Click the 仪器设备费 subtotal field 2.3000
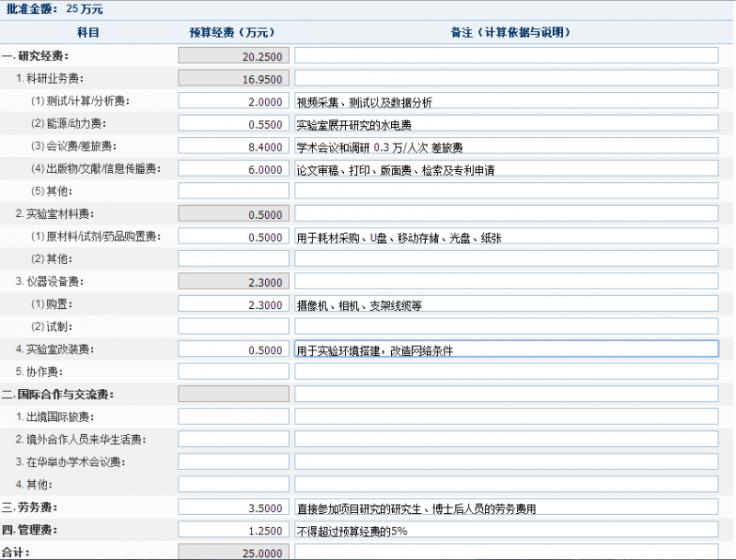Viewport: 736px width, 560px height. (x=234, y=281)
